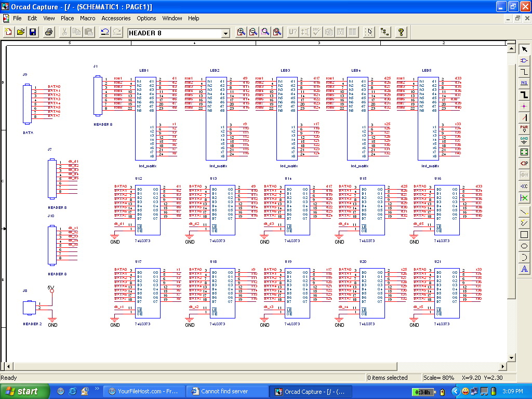Activate the Place Junction tool
The height and width of the screenshot is (399, 532).
point(524,106)
